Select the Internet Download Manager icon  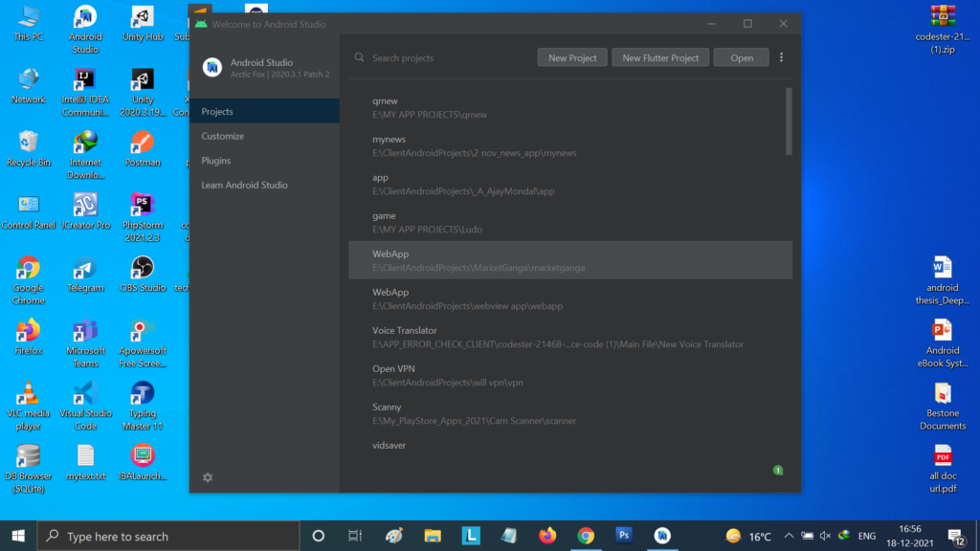(x=85, y=156)
